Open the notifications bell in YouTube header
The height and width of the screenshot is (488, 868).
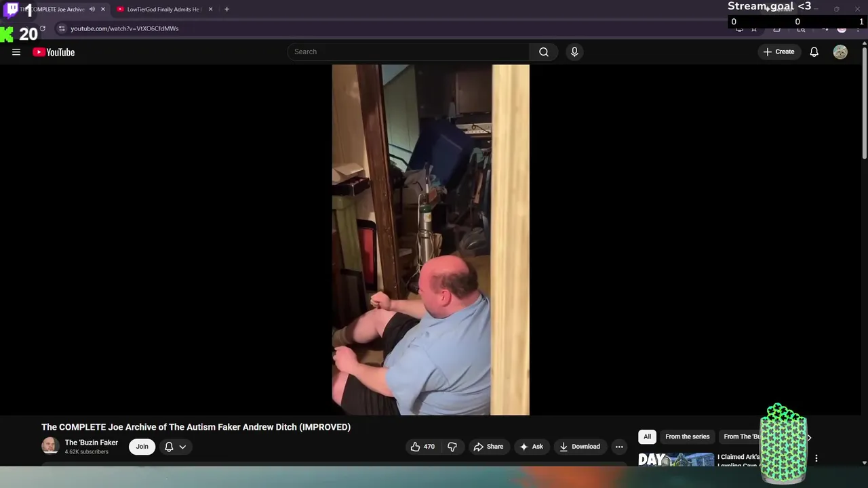814,52
